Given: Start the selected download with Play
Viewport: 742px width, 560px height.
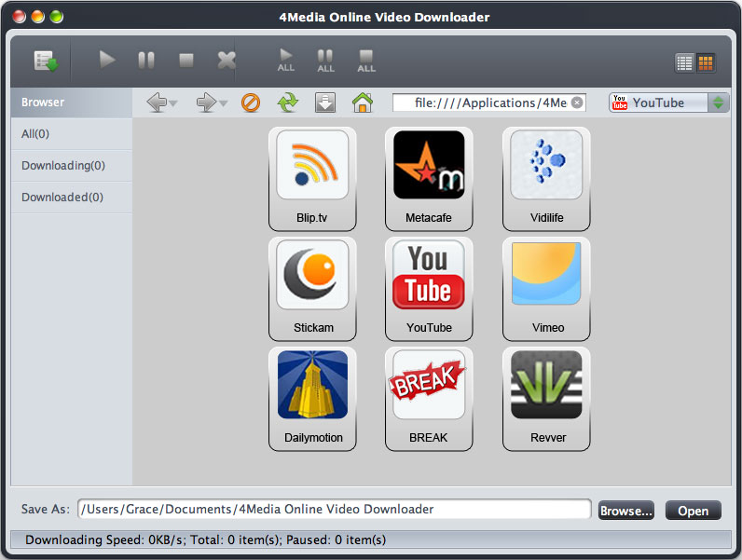Looking at the screenshot, I should point(107,60).
